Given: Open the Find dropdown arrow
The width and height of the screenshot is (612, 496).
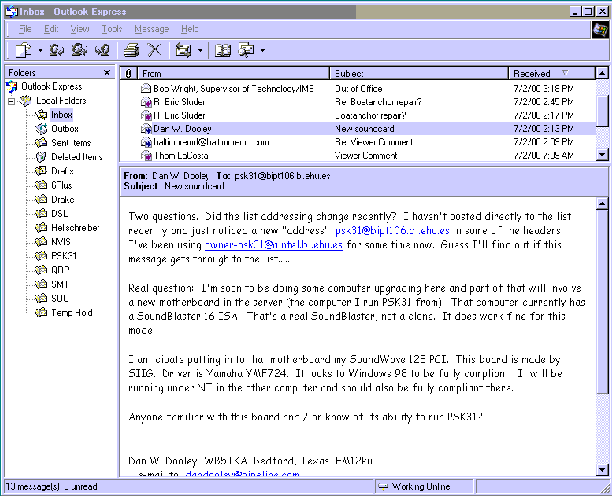Looking at the screenshot, I should click(x=263, y=50).
